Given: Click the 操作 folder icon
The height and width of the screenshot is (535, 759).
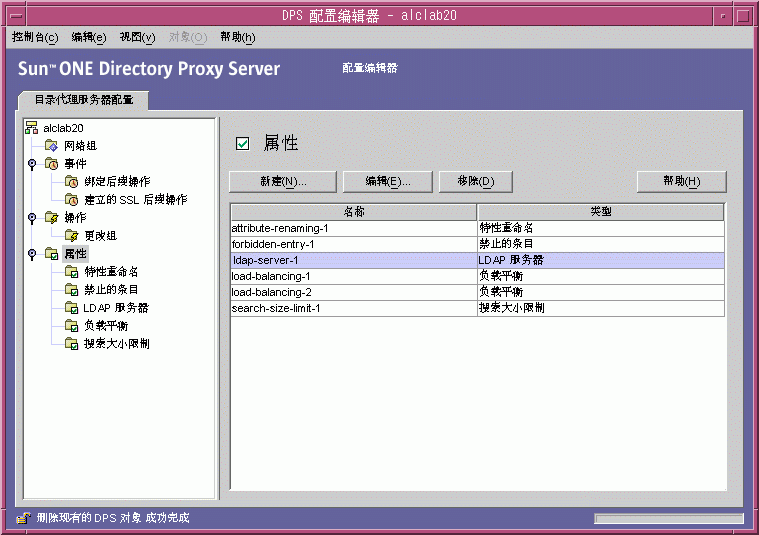Looking at the screenshot, I should pyautogui.click(x=51, y=217).
